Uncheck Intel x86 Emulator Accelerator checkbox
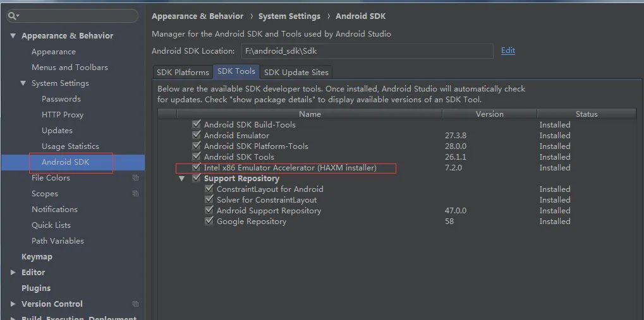644x320 pixels. (197, 167)
